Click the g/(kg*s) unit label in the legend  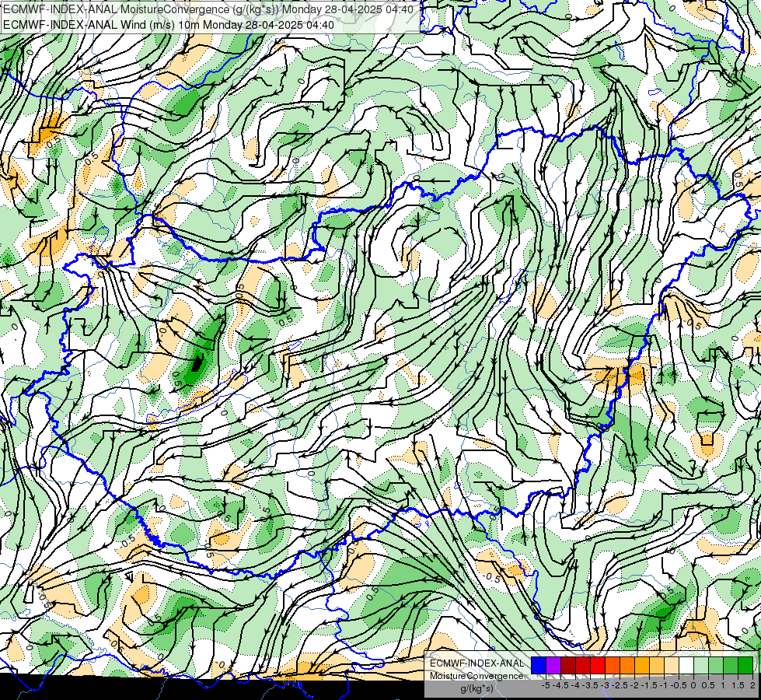pyautogui.click(x=477, y=689)
